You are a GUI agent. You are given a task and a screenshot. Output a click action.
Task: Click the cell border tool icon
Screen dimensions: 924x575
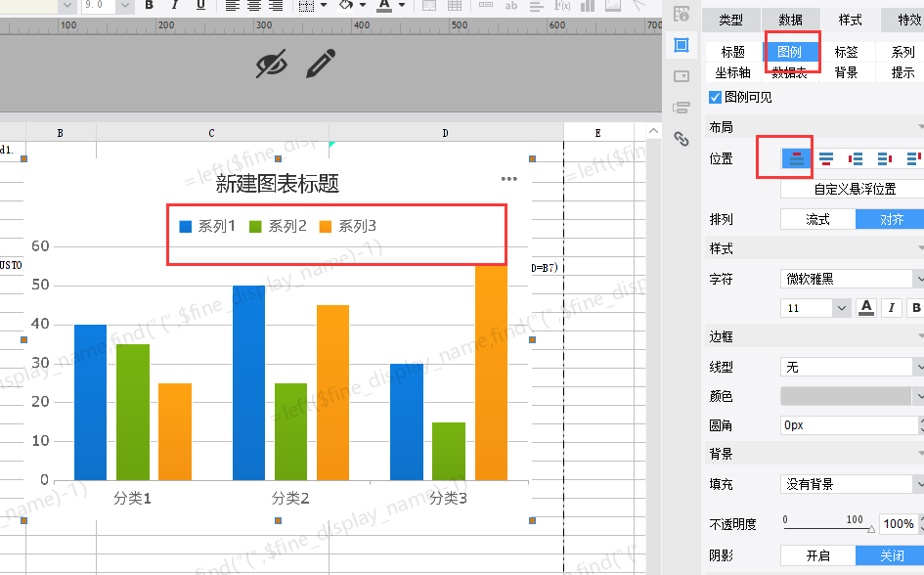coord(306,6)
